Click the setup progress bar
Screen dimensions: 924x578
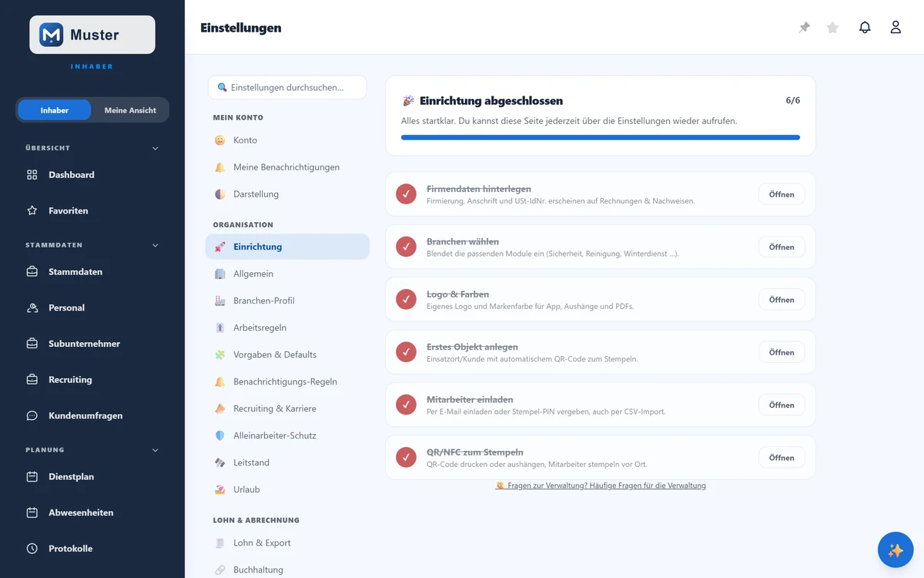pos(601,137)
